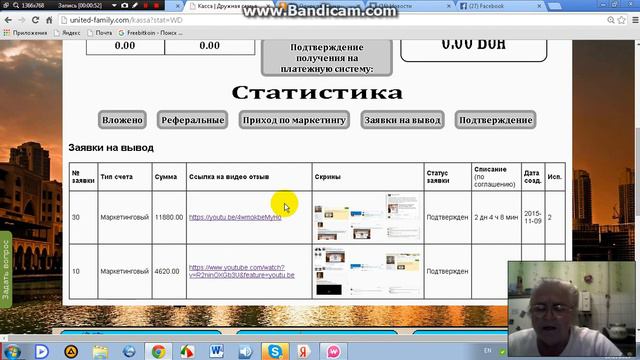Open the Реферальные statistics button
Image resolution: width=640 pixels, height=360 pixels.
tap(193, 120)
